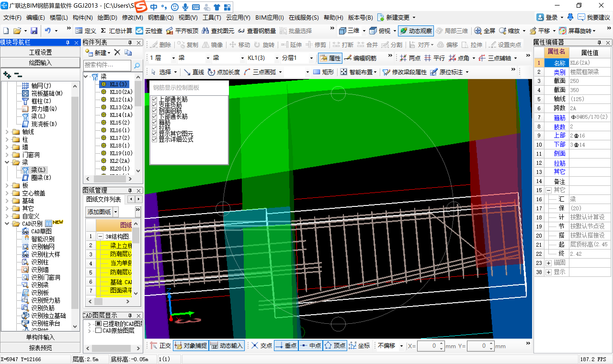Expand the 显示 property group
The width and height of the screenshot is (613, 364).
[x=549, y=272]
